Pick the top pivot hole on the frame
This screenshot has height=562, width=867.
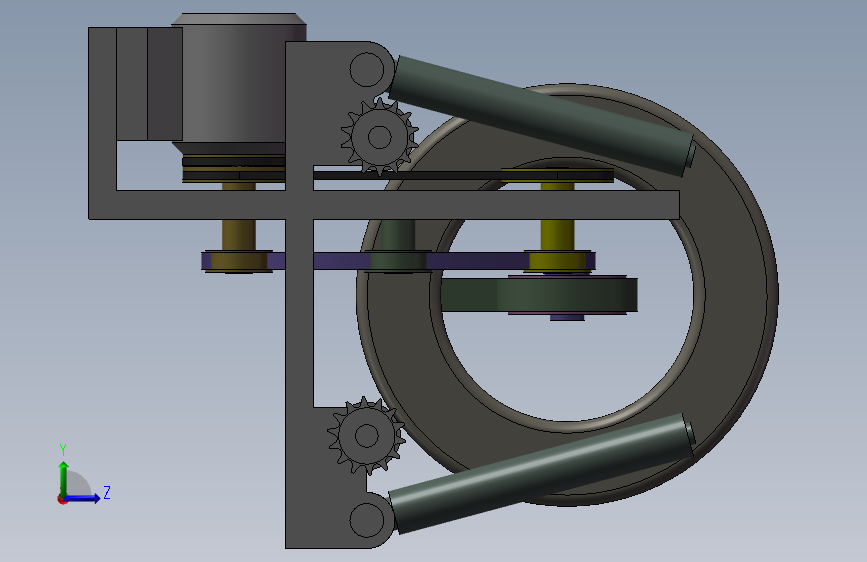point(367,70)
